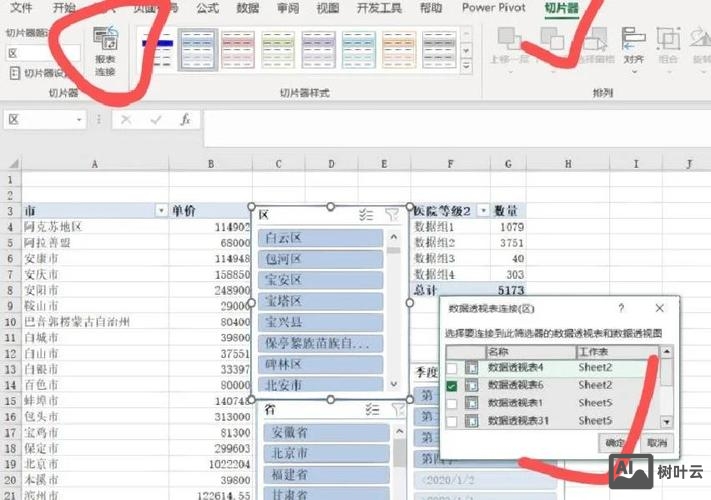Apply the orange slicer style
Screen dimensions: 711x500
coord(399,50)
